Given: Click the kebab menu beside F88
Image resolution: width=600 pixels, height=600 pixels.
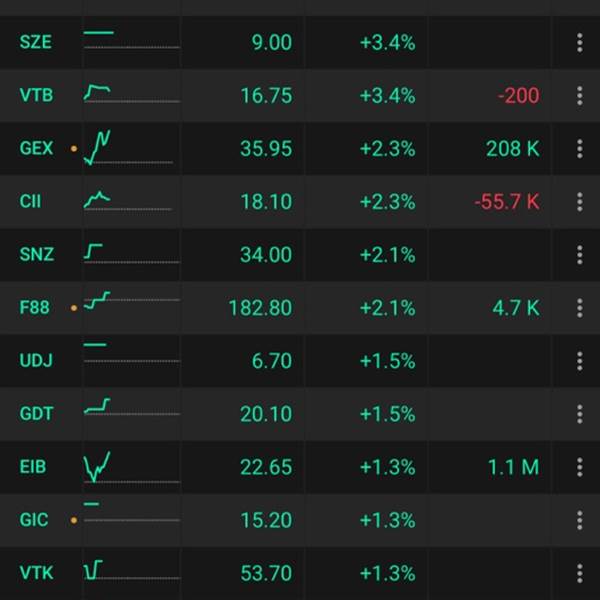Looking at the screenshot, I should click(x=579, y=308).
